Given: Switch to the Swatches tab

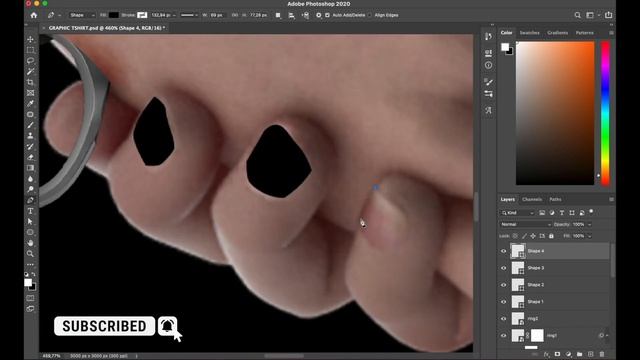Looking at the screenshot, I should (529, 33).
